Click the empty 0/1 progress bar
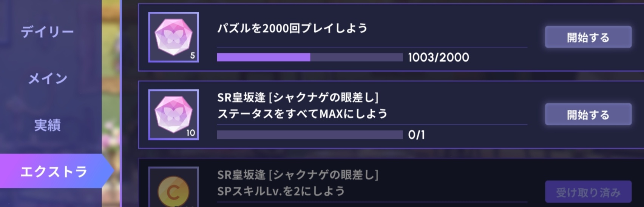 point(310,135)
